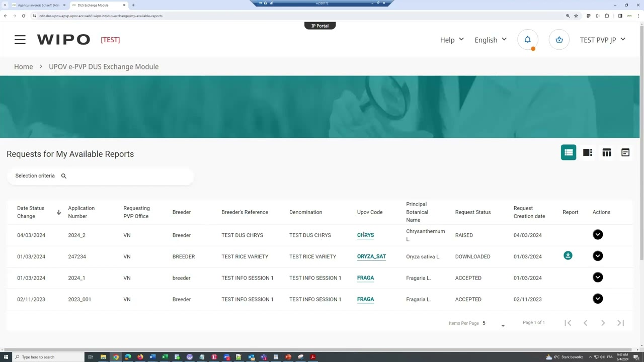This screenshot has height=362, width=644.
Task: Click the Breeder's Reference column header
Action: (x=245, y=212)
